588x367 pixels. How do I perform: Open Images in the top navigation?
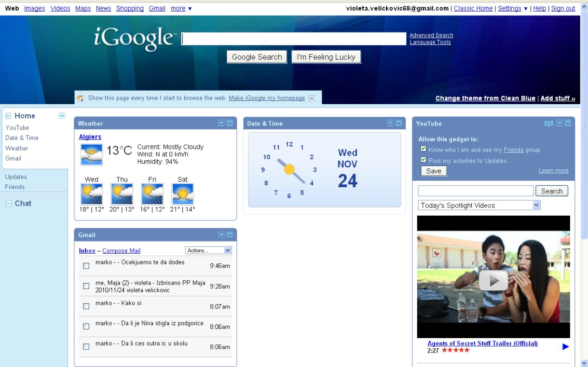coord(35,8)
